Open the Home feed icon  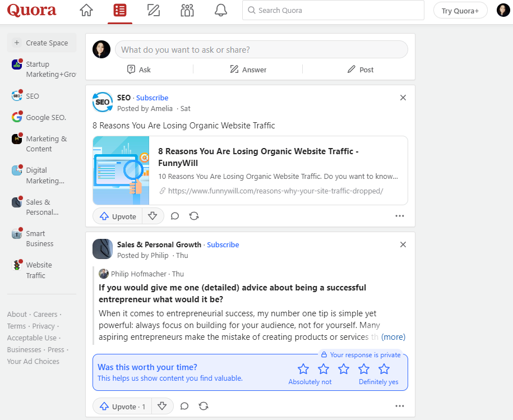86,11
